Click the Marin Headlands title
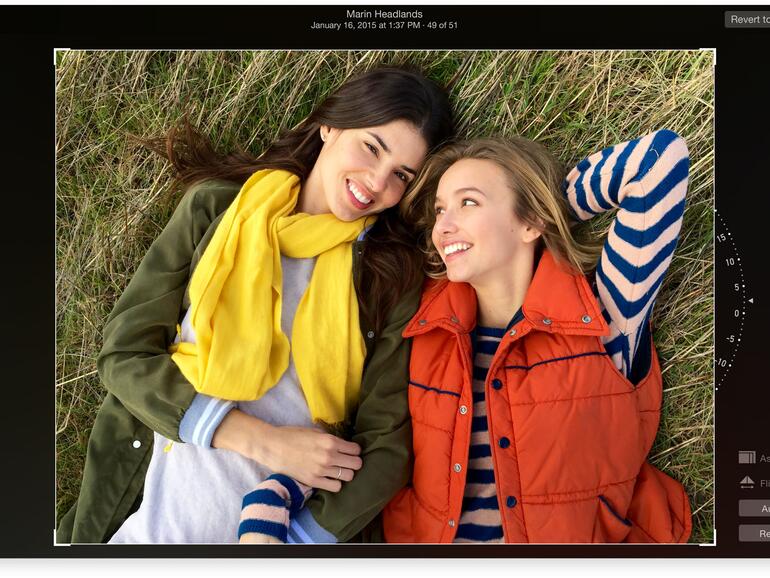The width and height of the screenshot is (770, 578). click(x=384, y=14)
